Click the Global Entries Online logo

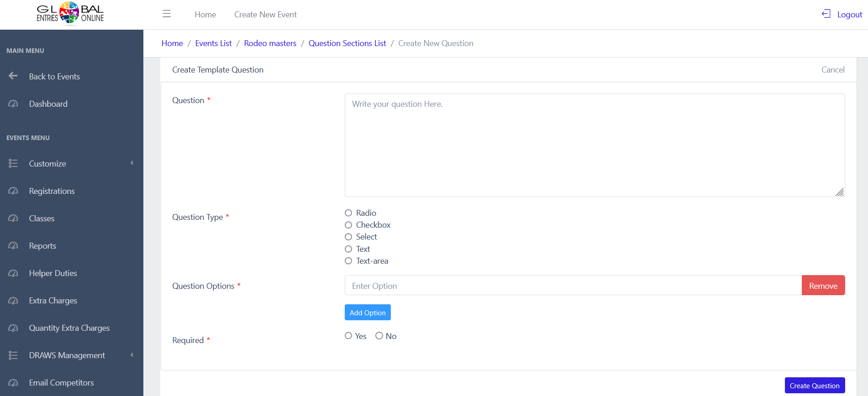point(70,13)
